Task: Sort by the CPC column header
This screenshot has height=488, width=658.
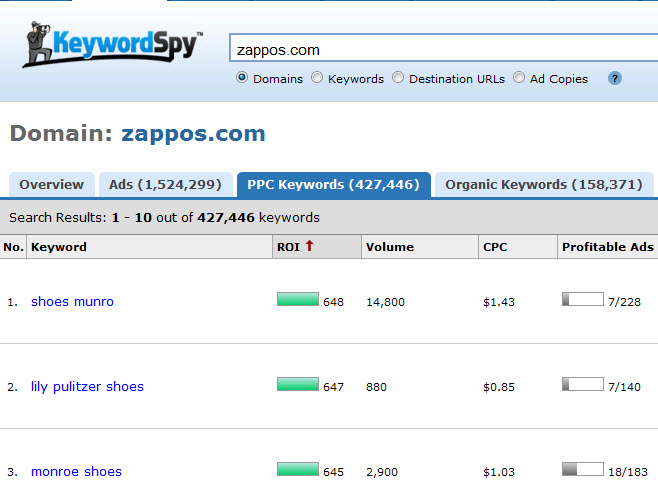Action: click(495, 247)
